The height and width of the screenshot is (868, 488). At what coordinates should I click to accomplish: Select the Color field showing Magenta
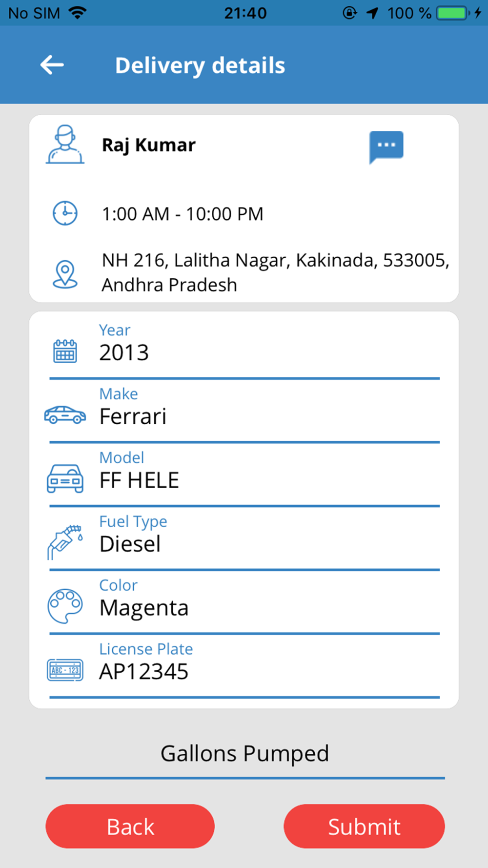pos(268,608)
